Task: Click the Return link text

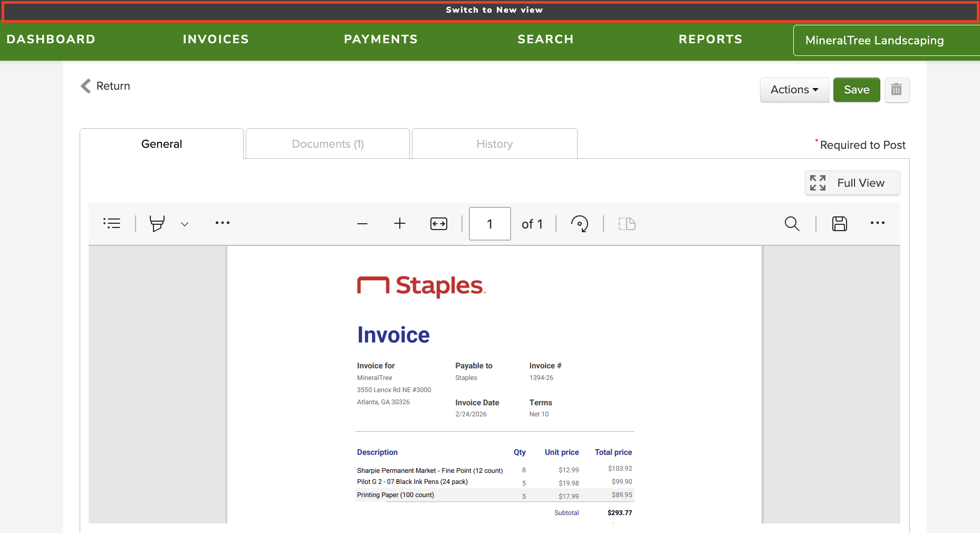Action: (x=113, y=86)
